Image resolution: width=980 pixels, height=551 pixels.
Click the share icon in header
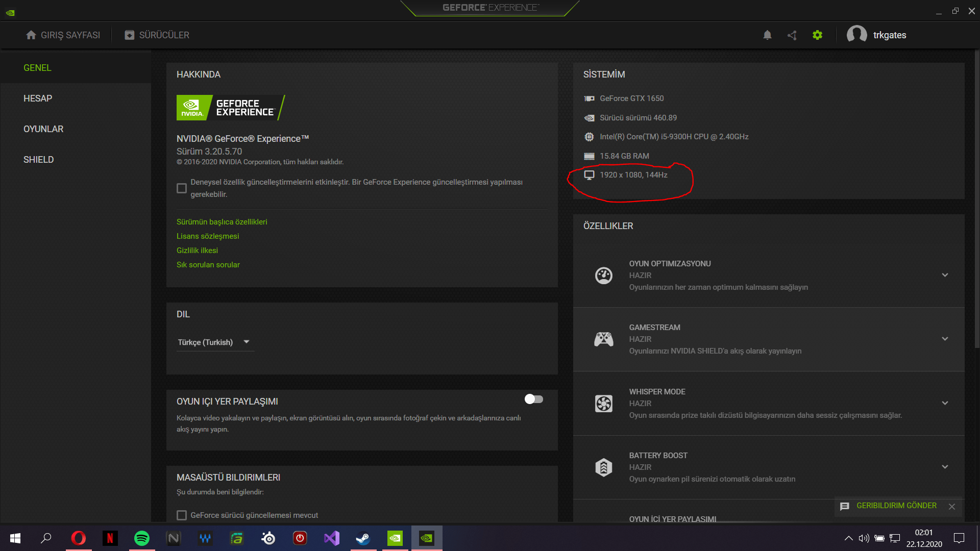[792, 35]
